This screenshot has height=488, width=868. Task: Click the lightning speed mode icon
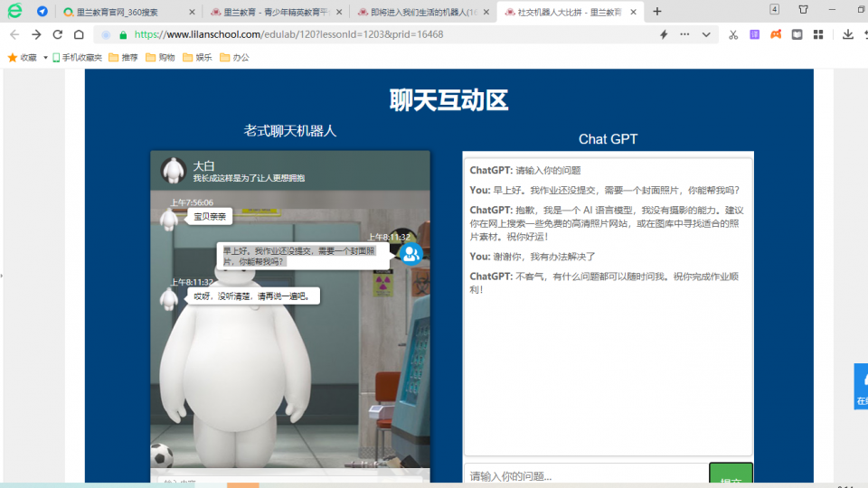664,34
